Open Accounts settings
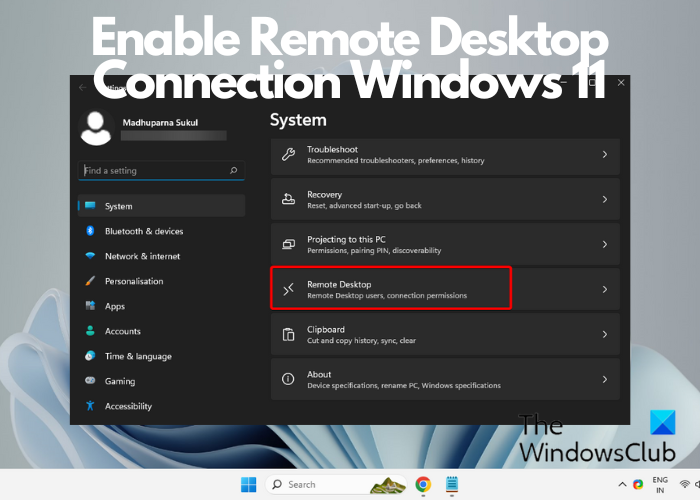This screenshot has height=500, width=700. click(x=161, y=331)
